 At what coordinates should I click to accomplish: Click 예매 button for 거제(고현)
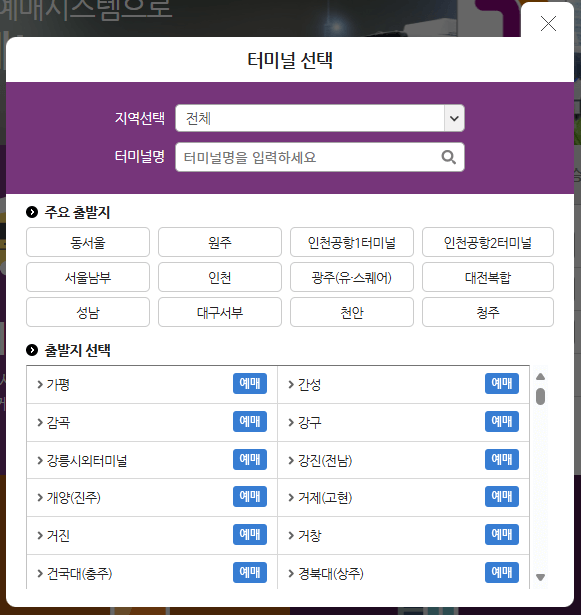(x=502, y=497)
